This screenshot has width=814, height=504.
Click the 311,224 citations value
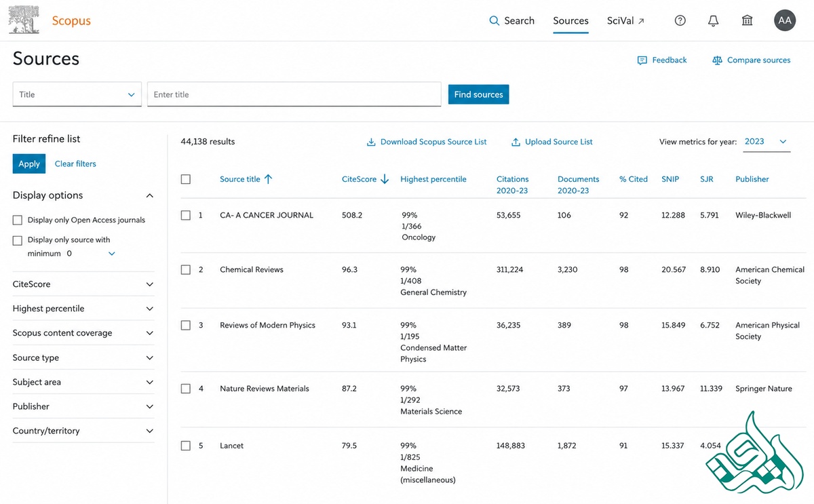tap(510, 269)
